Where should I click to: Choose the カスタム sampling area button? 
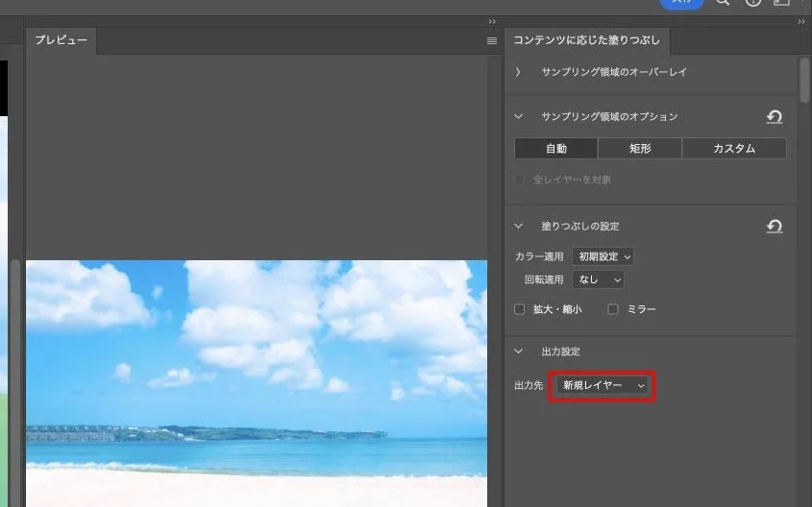[x=733, y=149]
